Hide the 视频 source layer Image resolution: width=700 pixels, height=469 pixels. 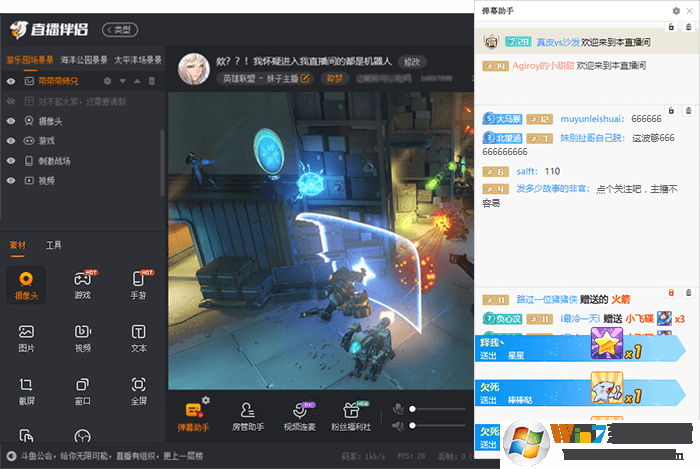point(11,181)
